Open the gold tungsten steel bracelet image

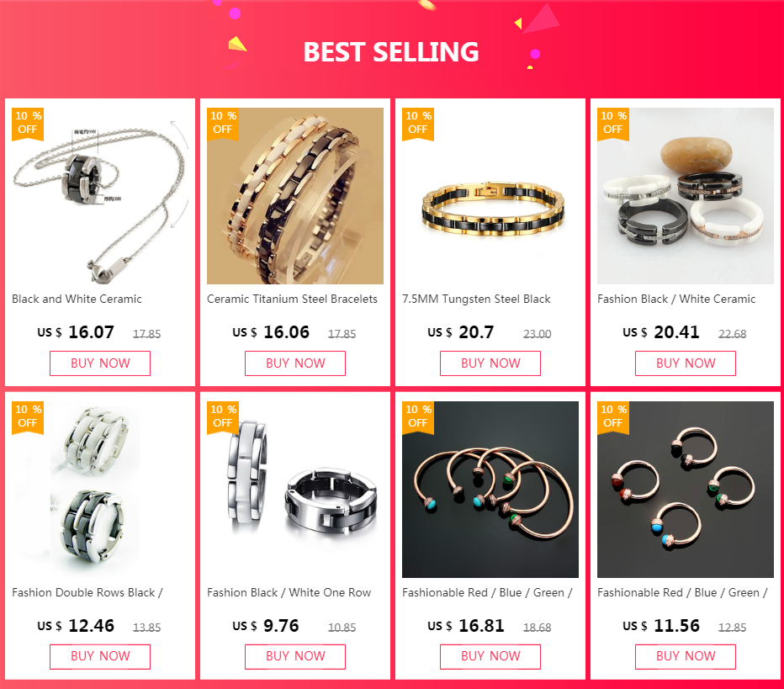(490, 196)
